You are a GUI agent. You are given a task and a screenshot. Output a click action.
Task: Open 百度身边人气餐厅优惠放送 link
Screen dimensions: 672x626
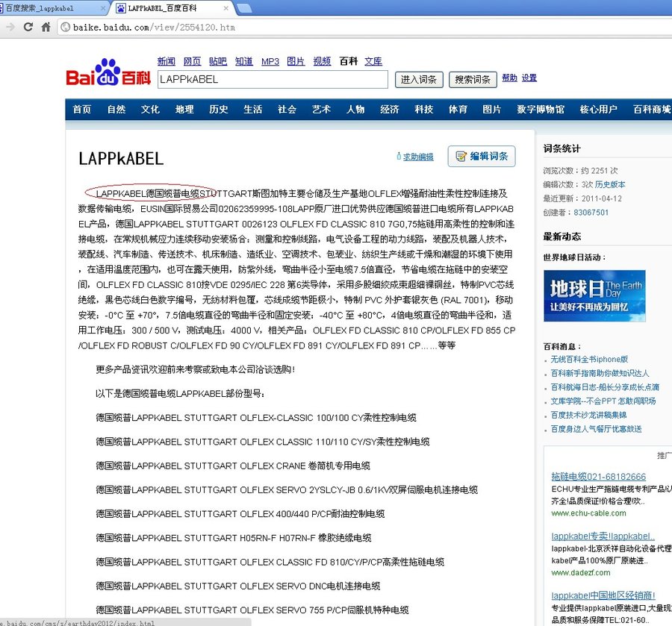click(596, 429)
